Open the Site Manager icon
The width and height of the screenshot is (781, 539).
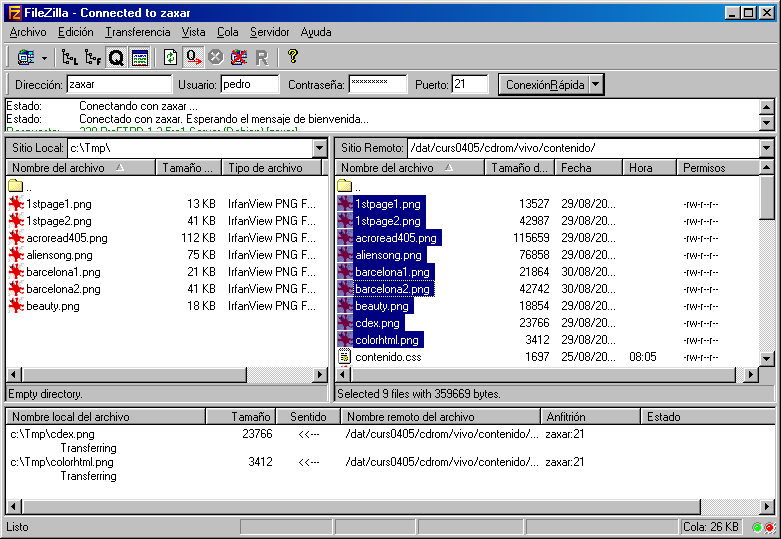click(x=24, y=58)
